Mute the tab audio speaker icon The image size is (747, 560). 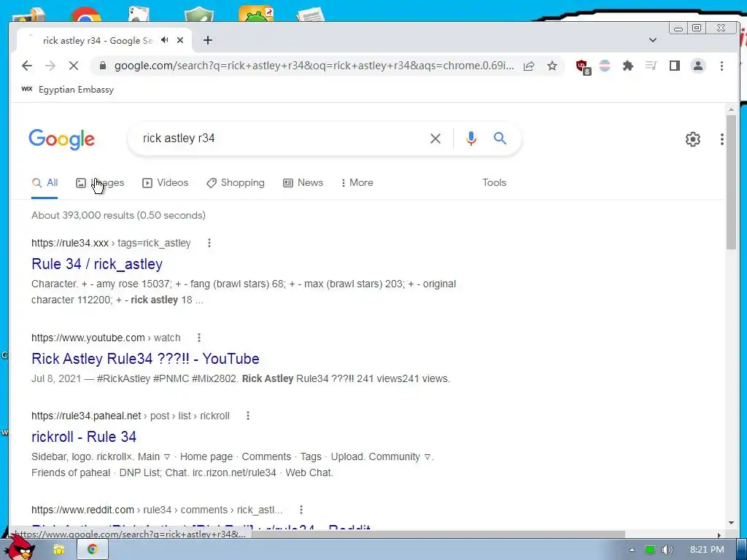[x=165, y=40]
